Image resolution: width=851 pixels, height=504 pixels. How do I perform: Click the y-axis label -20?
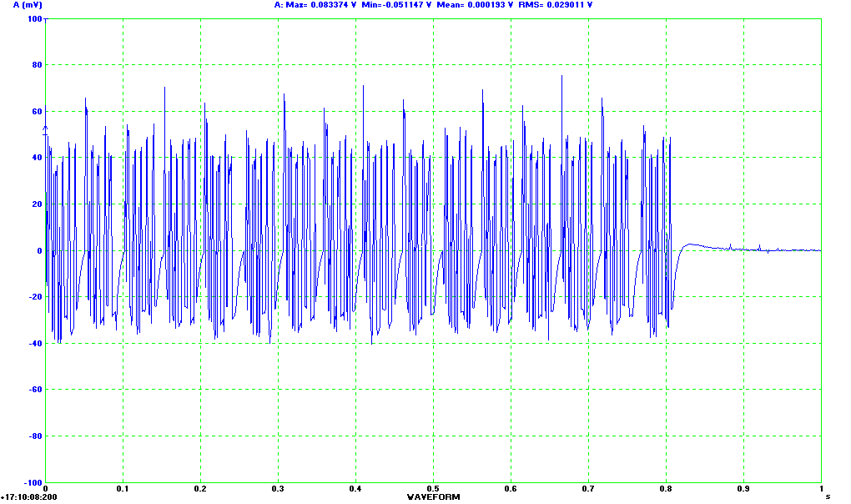(35, 297)
